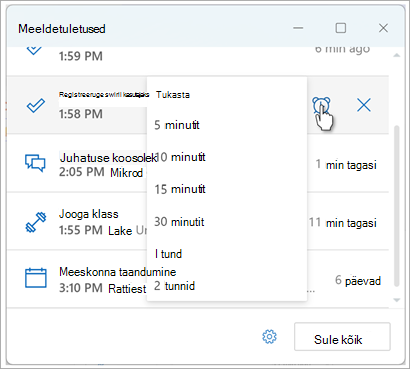This screenshot has width=410, height=369.
Task: Dismiss the 1:58 PM reminder with X
Action: click(x=364, y=106)
